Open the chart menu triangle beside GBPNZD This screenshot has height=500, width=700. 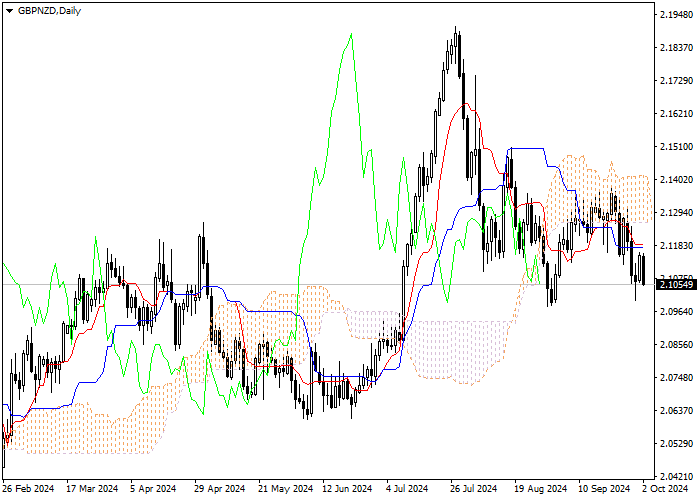click(x=9, y=11)
